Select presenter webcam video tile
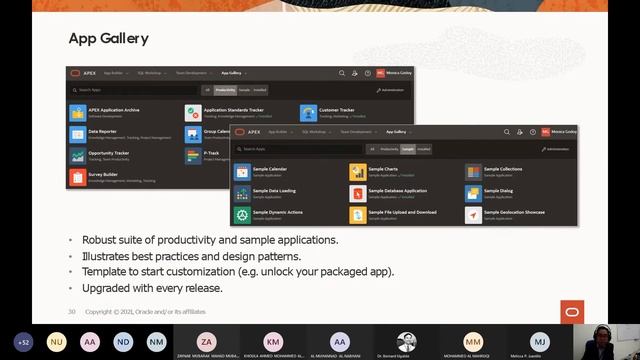Screen dimensions: 640x360 point(607,342)
